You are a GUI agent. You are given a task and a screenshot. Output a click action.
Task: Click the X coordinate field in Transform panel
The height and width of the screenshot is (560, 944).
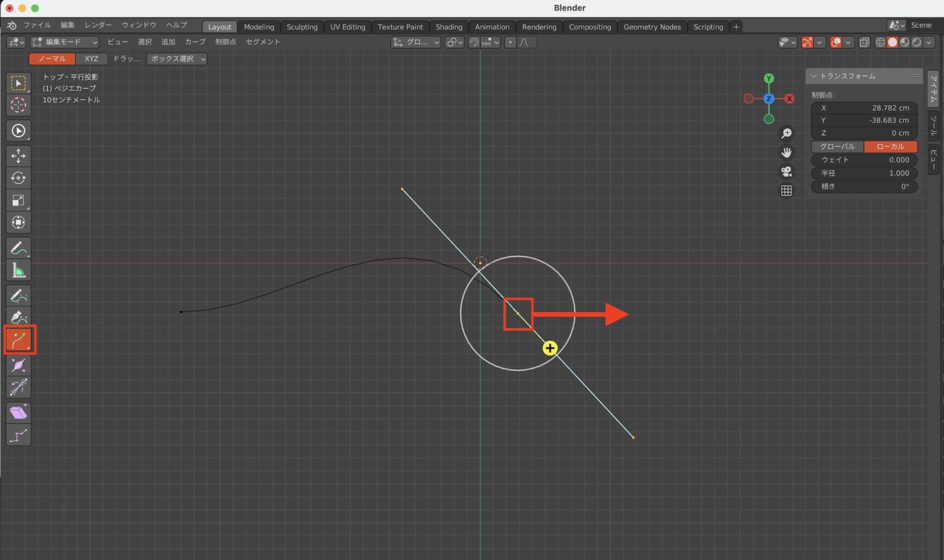[864, 107]
